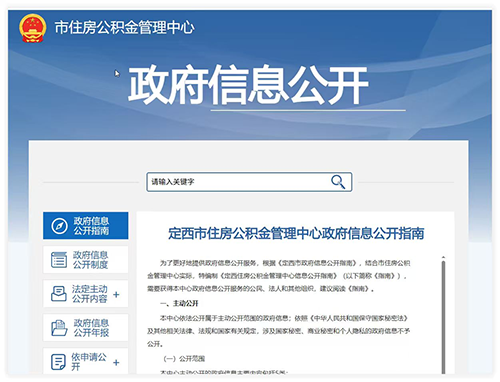Image resolution: width=500 pixels, height=382 pixels.
Task: Select the 依申请公开 menu item
Action: [86, 361]
